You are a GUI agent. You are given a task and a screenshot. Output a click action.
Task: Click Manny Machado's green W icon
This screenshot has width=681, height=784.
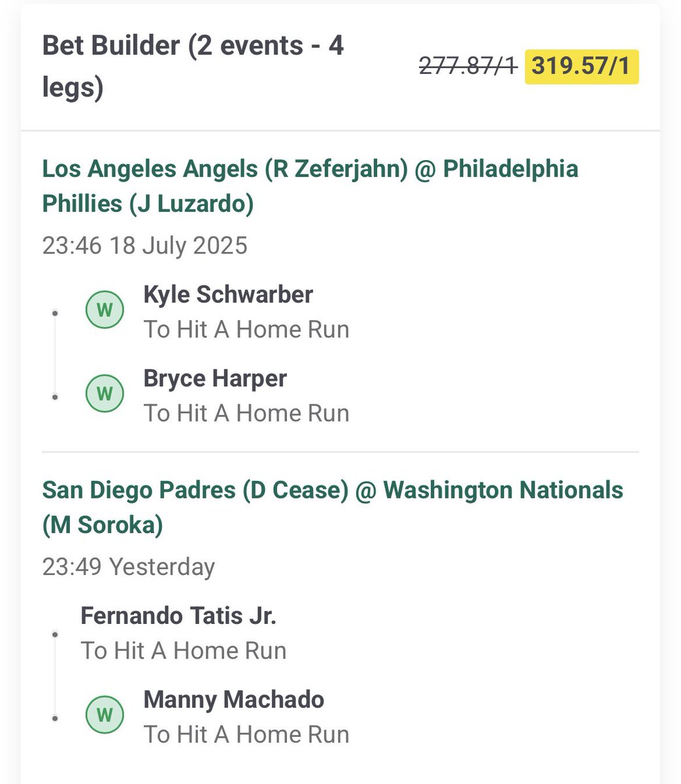point(105,715)
